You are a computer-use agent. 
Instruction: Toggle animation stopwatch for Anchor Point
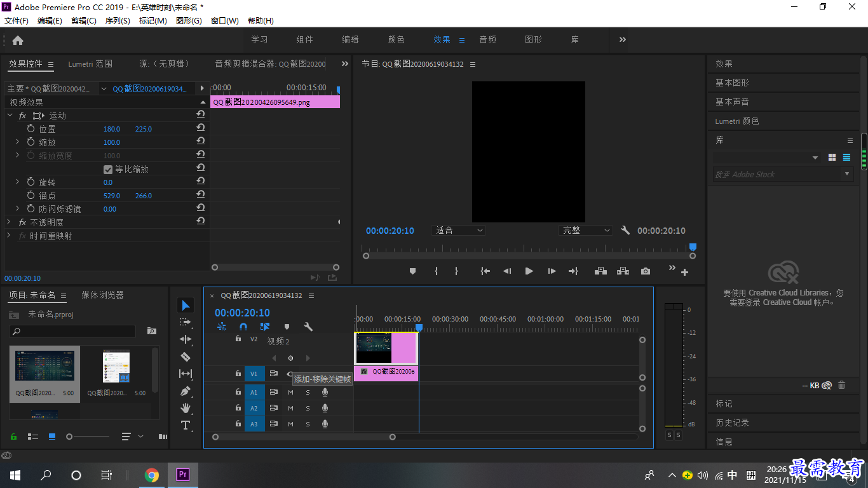(x=31, y=195)
